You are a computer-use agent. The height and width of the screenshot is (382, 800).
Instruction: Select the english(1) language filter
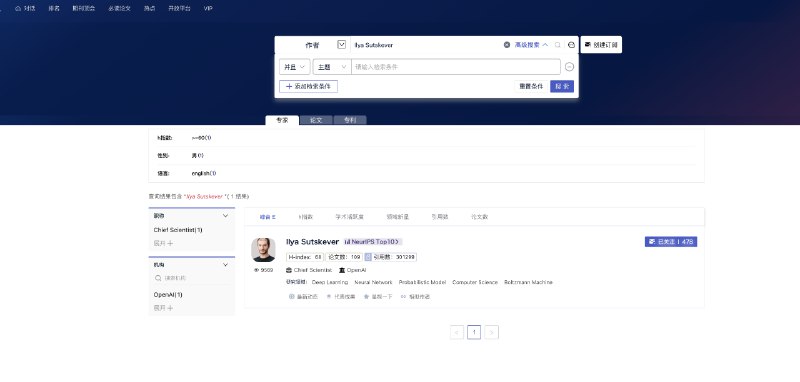tap(204, 173)
